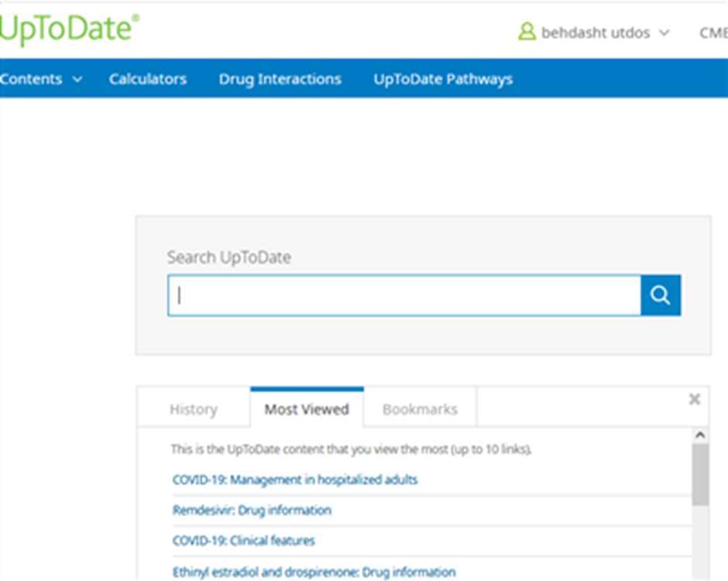
Task: Click the scroll up arrow in list
Action: [x=700, y=435]
